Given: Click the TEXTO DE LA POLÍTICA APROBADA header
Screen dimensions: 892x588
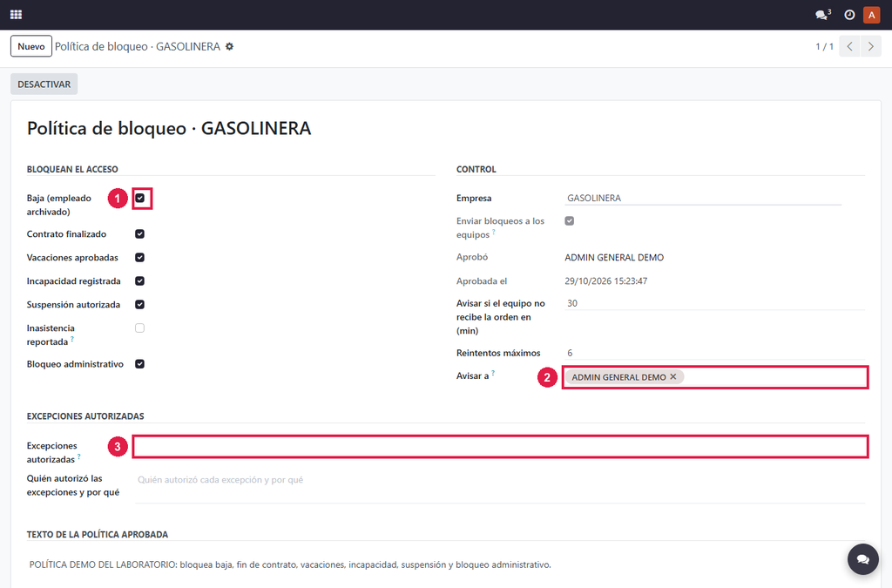Looking at the screenshot, I should coord(98,535).
